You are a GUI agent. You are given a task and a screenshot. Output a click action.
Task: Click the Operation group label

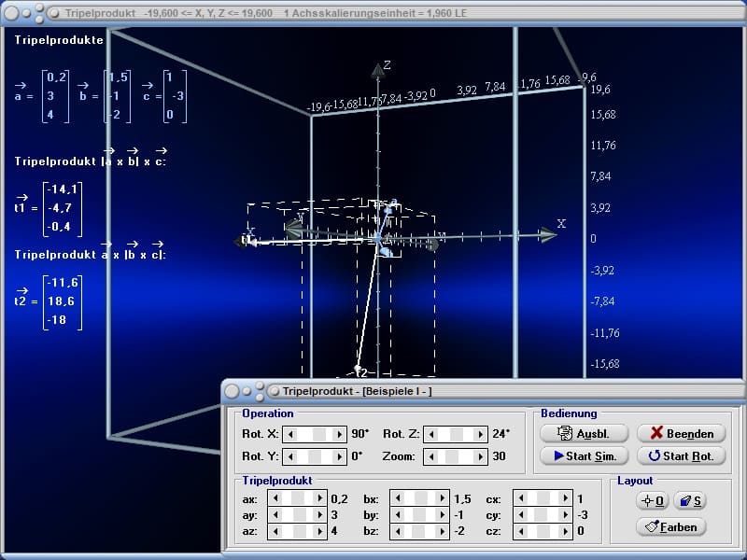click(x=268, y=413)
